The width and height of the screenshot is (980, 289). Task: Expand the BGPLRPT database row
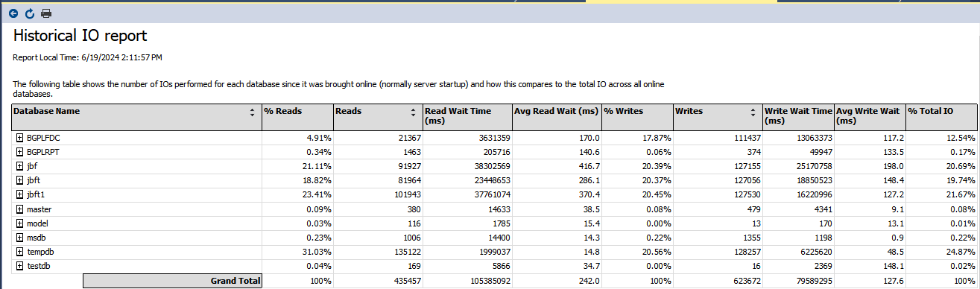coord(19,152)
